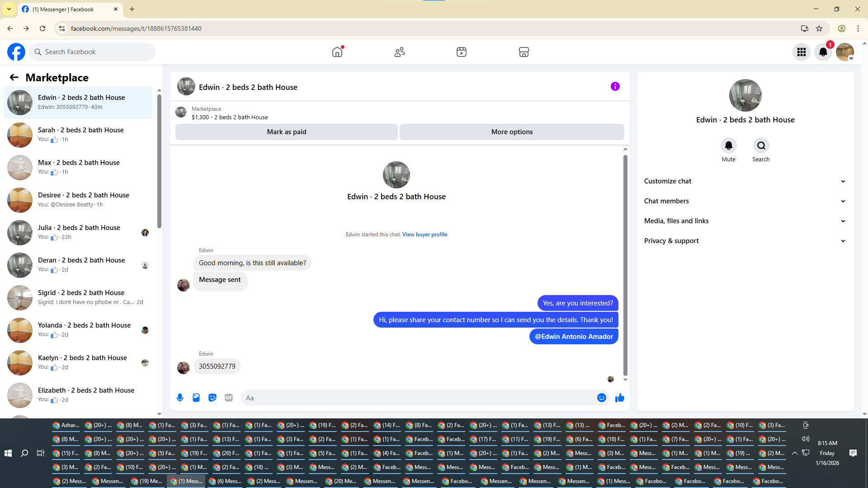Click the voice clip microphone icon
This screenshot has width=868, height=488.
coord(180,398)
